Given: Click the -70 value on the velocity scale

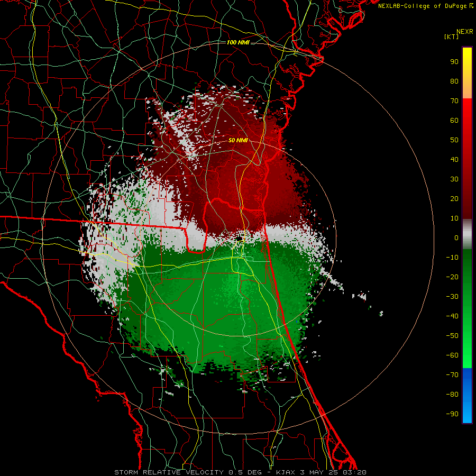Looking at the screenshot, I should click(452, 375).
